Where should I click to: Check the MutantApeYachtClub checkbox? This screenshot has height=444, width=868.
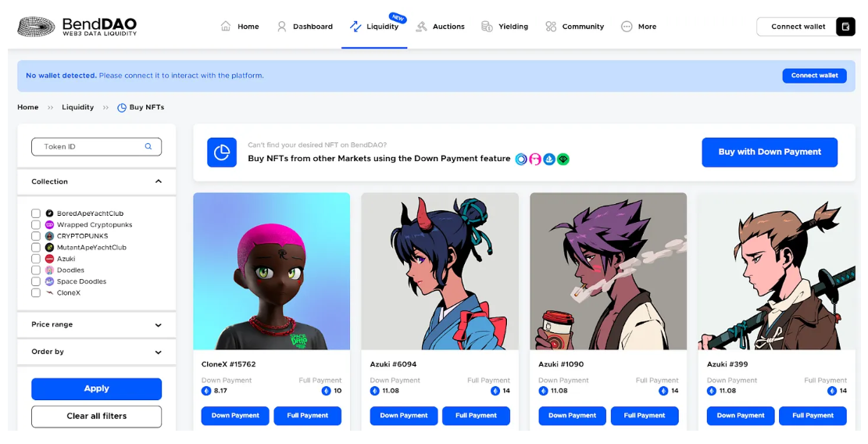point(36,248)
